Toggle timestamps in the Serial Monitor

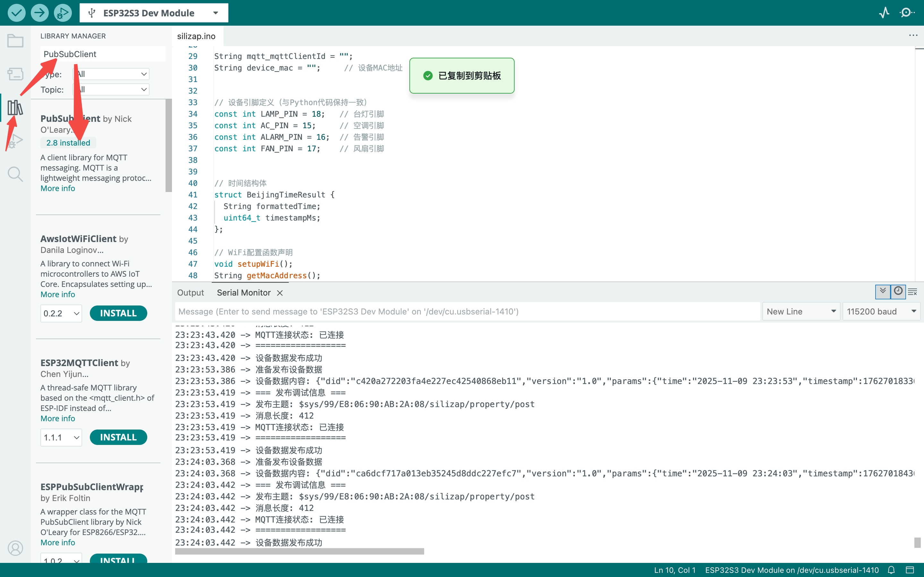click(x=898, y=292)
